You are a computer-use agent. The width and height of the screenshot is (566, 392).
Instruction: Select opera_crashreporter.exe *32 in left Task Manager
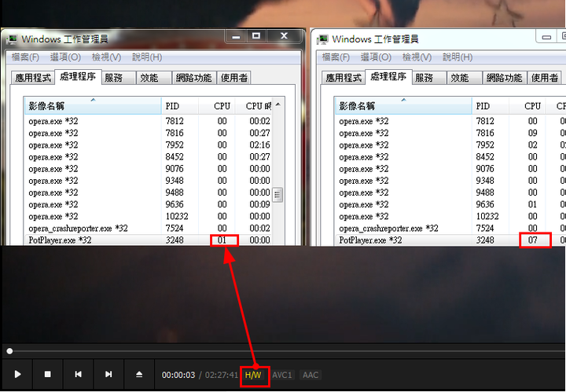pyautogui.click(x=148, y=229)
